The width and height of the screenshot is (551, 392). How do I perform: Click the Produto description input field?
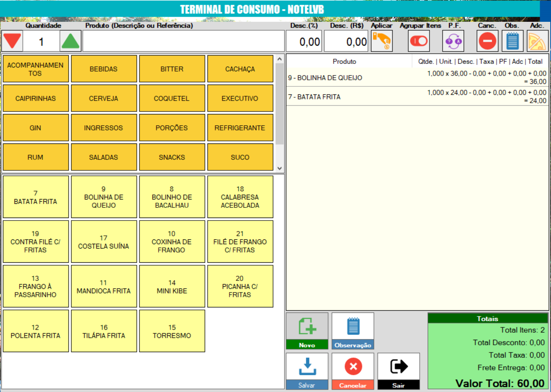184,41
